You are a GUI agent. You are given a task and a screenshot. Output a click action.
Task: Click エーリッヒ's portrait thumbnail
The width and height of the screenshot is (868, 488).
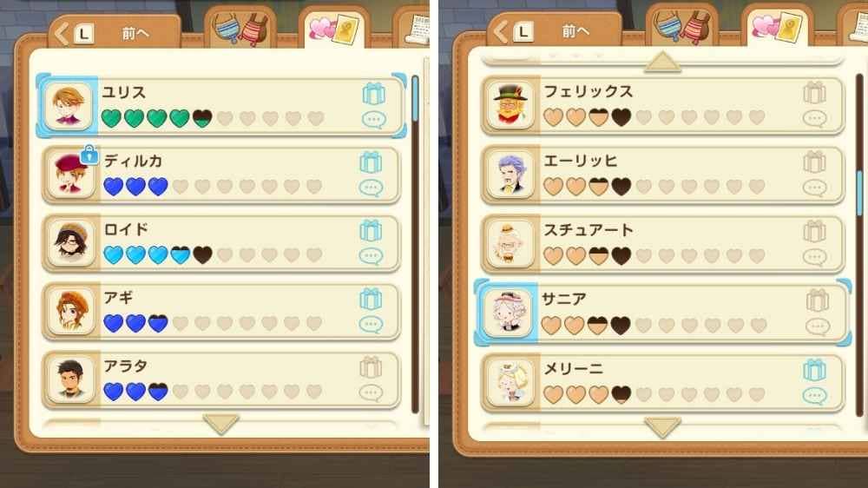510,175
